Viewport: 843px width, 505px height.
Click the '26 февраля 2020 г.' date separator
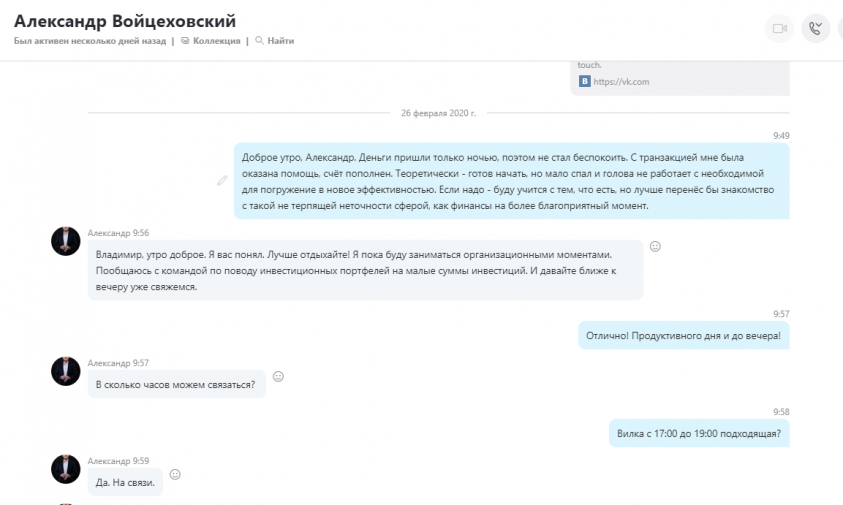pos(438,113)
